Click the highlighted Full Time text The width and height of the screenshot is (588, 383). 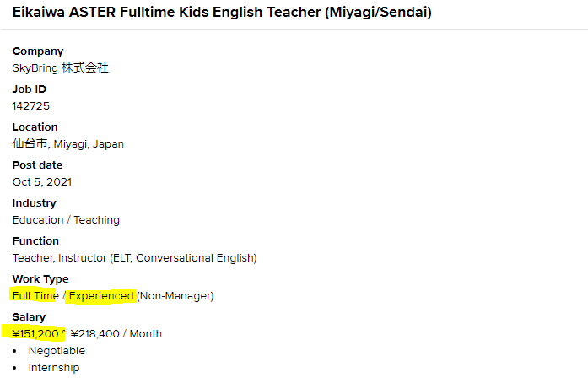click(x=35, y=296)
